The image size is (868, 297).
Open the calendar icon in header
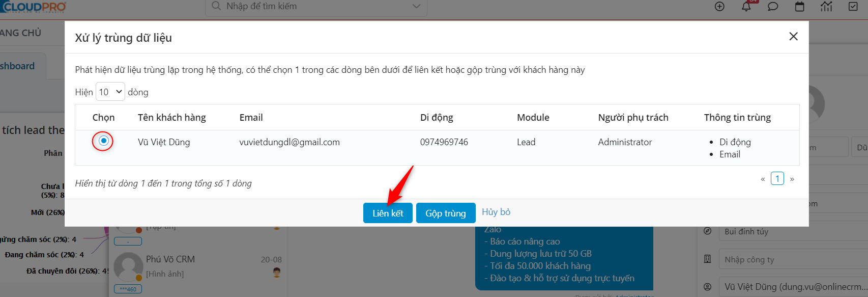tap(800, 7)
